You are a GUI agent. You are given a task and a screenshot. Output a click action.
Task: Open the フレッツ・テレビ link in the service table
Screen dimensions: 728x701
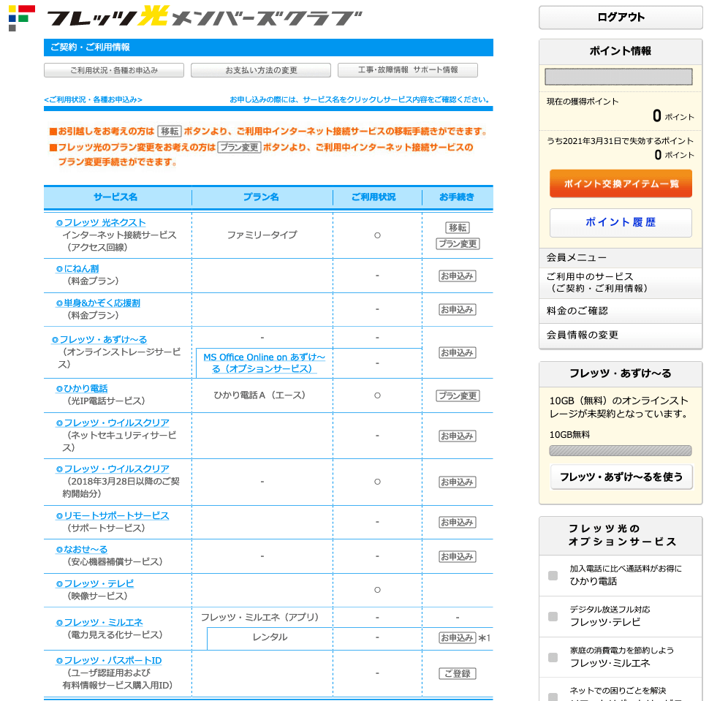pyautogui.click(x=95, y=583)
